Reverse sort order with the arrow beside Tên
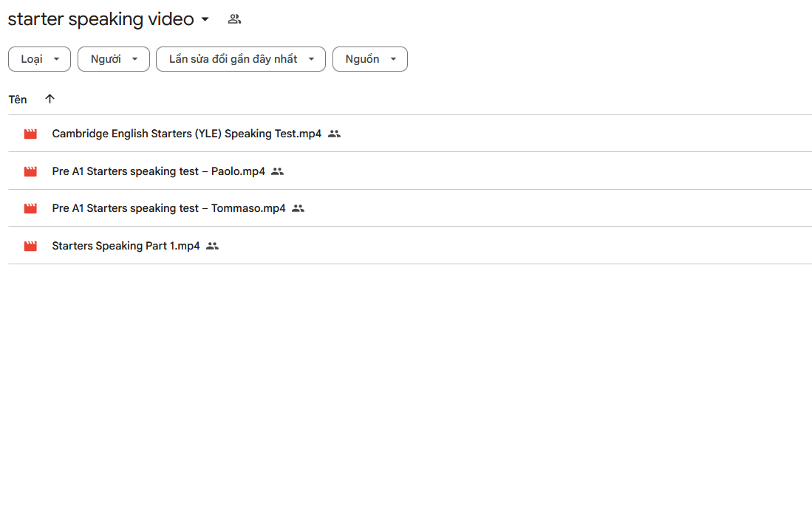 pyautogui.click(x=50, y=99)
